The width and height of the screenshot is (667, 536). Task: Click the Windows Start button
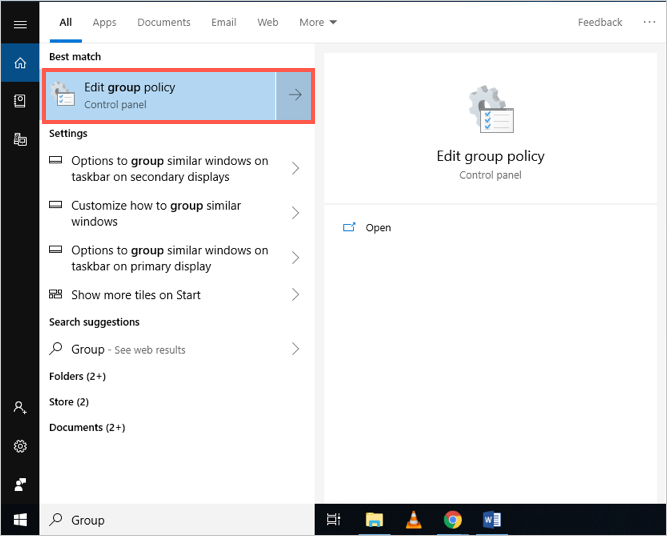click(x=20, y=519)
